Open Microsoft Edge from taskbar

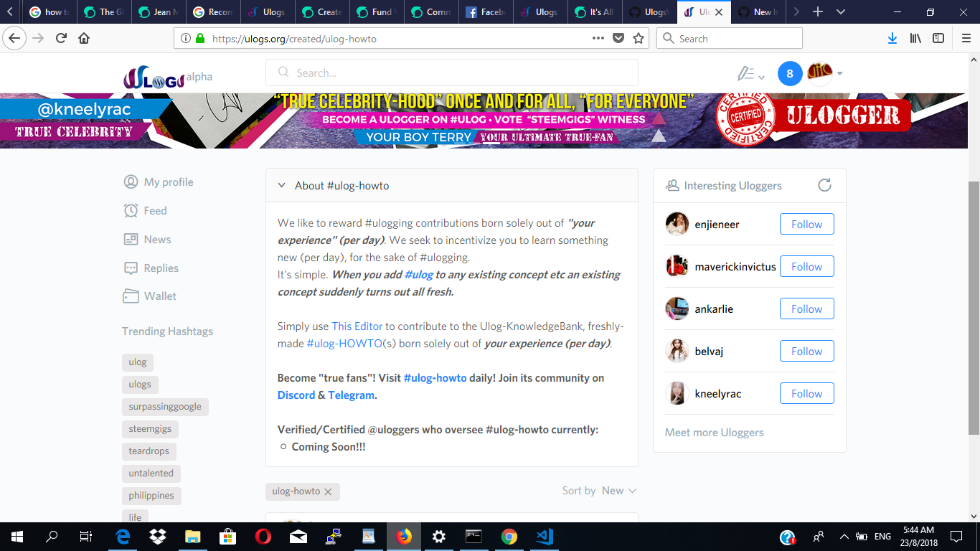[123, 536]
